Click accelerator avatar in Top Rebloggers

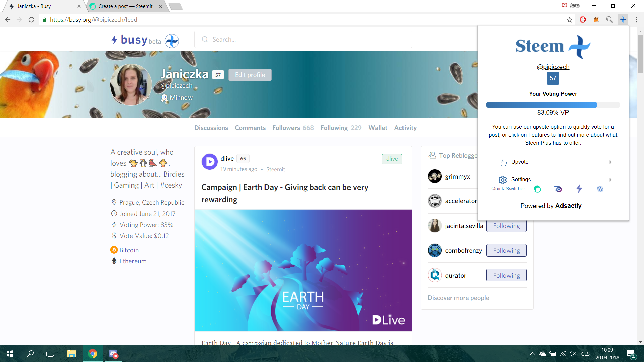(435, 201)
